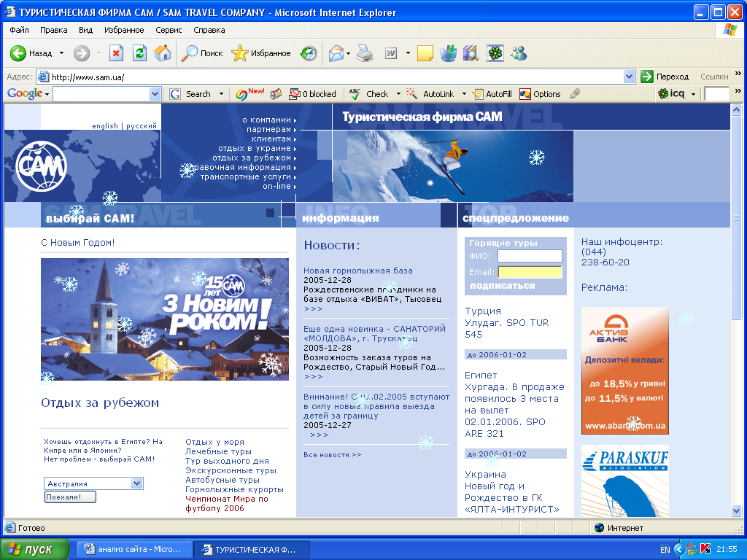Screen dimensions: 747x560
Task: Click the address bar URL field
Action: click(x=330, y=77)
